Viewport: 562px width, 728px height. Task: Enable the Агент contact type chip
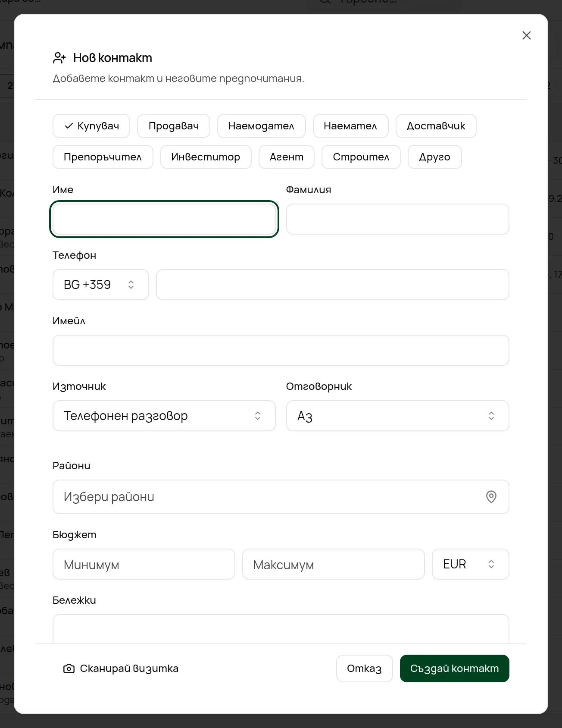tap(287, 157)
